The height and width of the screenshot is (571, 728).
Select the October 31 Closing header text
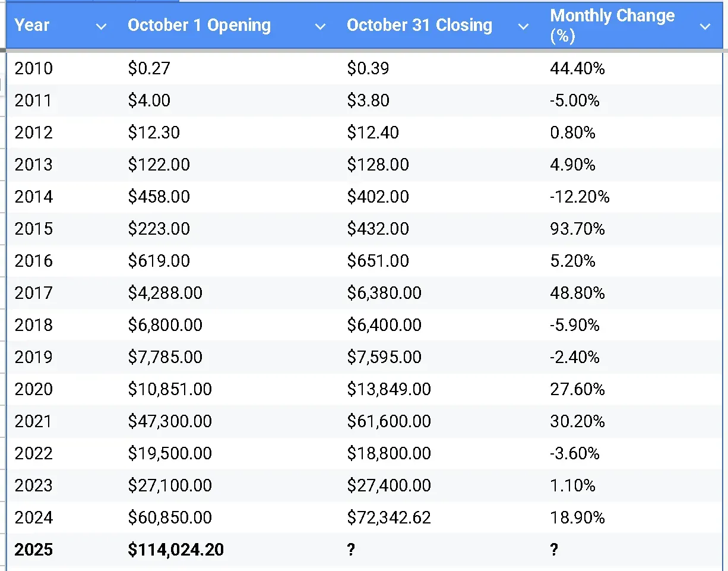419,26
